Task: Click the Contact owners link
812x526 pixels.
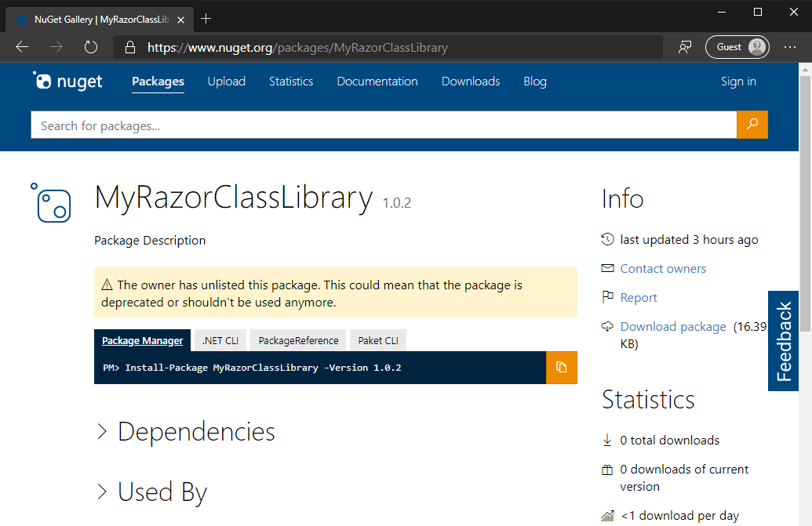Action: click(663, 269)
